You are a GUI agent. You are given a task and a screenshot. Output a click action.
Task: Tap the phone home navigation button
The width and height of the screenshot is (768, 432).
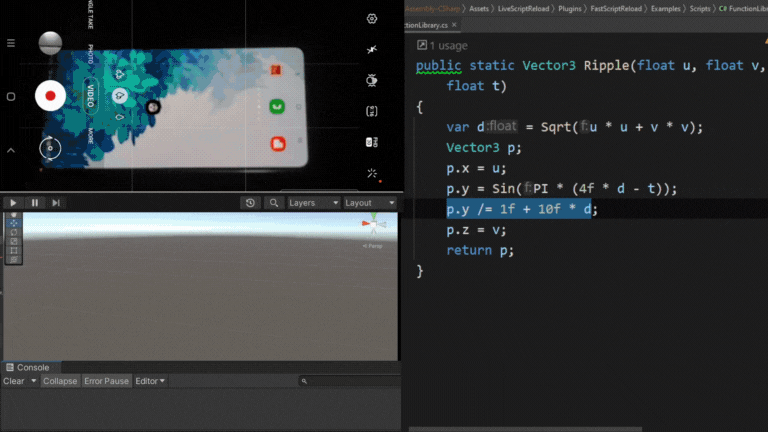[11, 96]
